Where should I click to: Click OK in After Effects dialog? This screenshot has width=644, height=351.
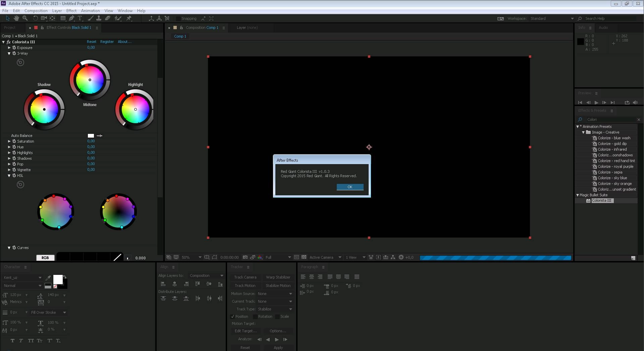pos(350,187)
